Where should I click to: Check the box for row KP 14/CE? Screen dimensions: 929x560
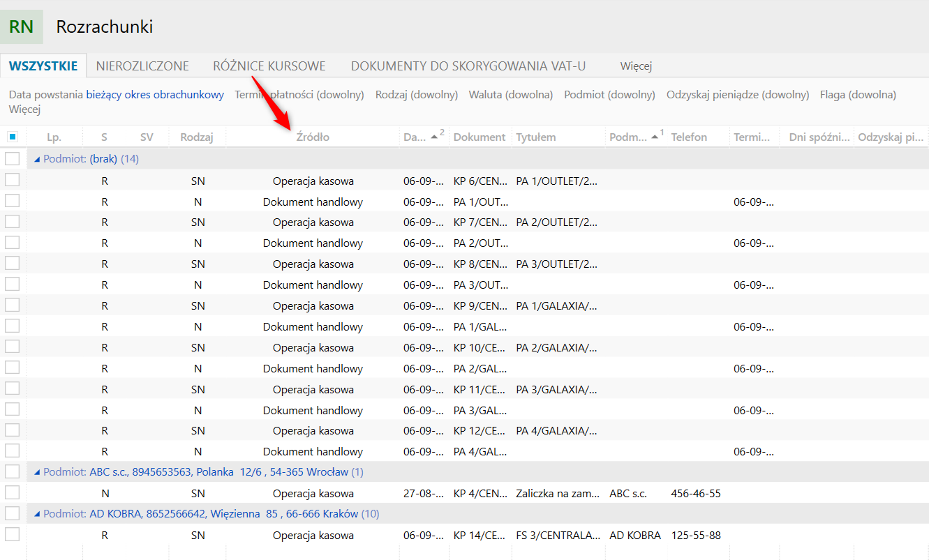click(12, 534)
